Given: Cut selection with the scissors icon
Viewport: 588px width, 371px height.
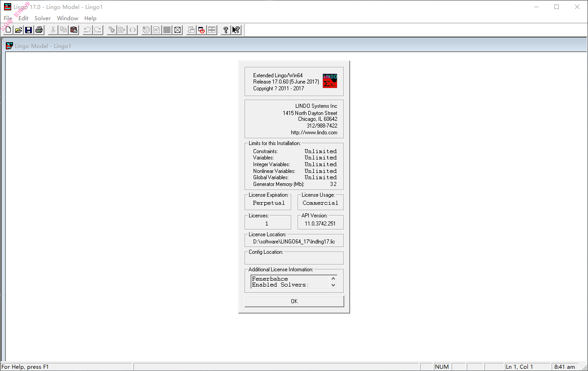Looking at the screenshot, I should (53, 30).
